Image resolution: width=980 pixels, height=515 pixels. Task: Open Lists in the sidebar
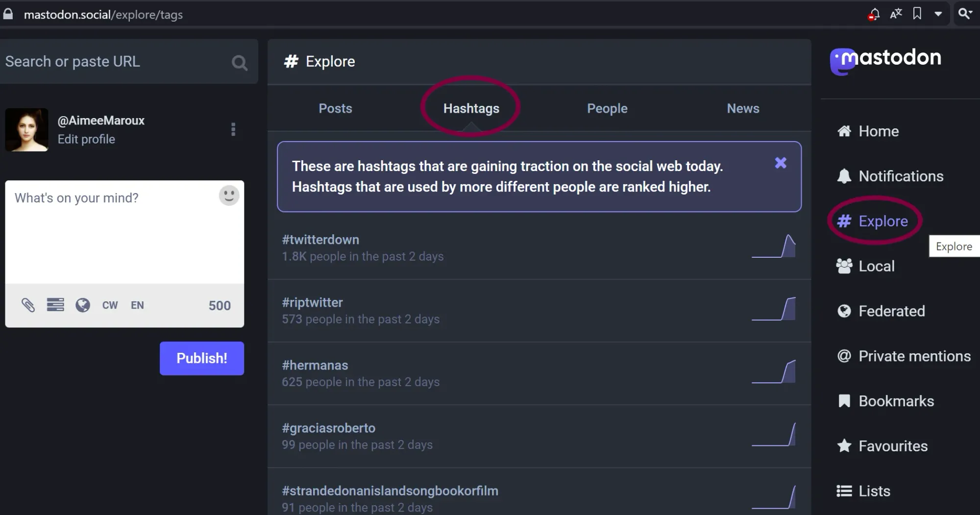tap(863, 491)
